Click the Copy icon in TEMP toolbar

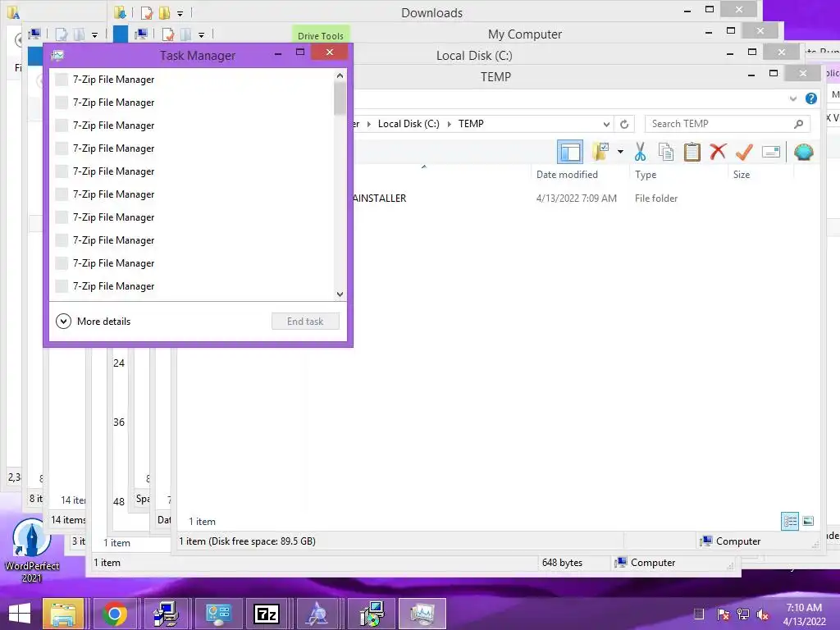[x=666, y=152]
